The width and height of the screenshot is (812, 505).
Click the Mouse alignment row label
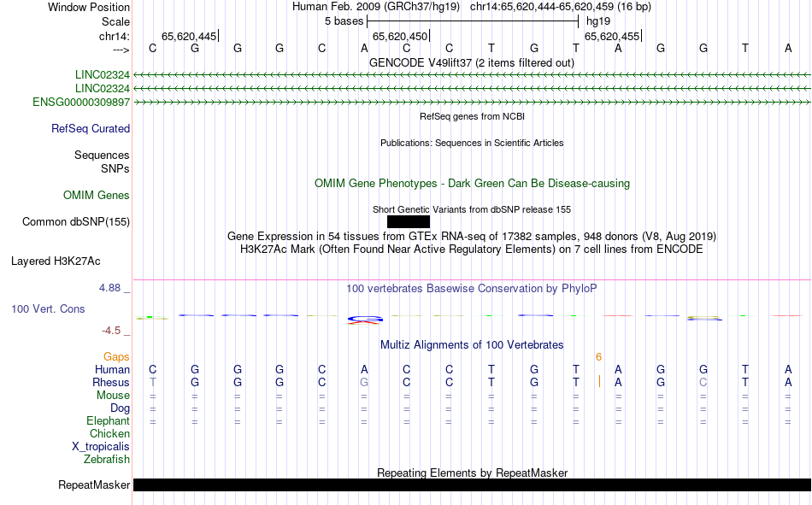coord(113,395)
